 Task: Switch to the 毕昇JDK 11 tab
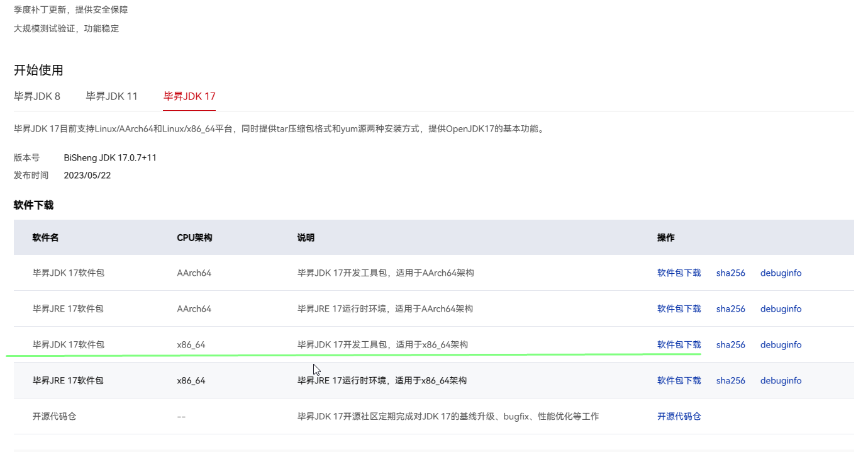click(x=112, y=96)
